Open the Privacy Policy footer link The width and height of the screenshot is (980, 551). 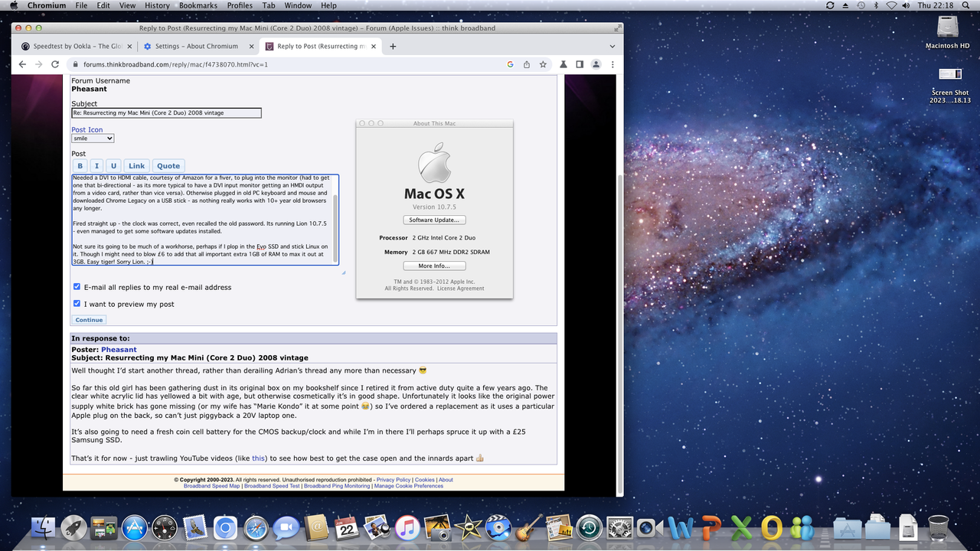394,480
